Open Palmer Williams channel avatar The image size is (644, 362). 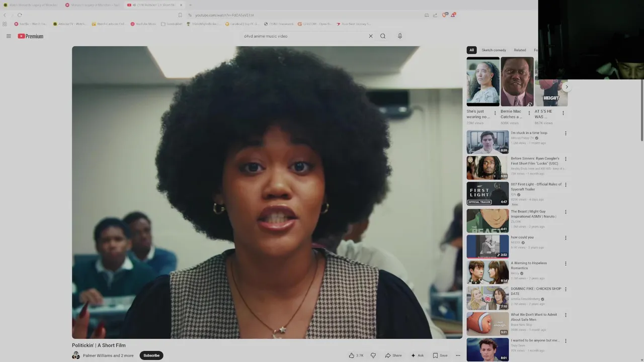coord(76,355)
